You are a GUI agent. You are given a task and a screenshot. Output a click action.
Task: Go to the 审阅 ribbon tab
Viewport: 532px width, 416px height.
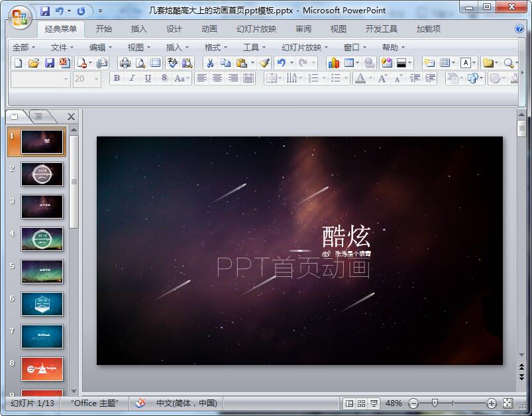click(x=303, y=29)
